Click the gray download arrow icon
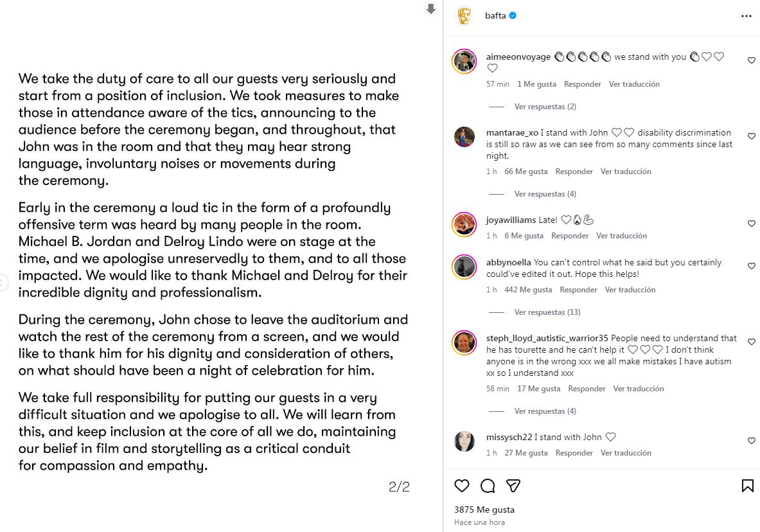 (431, 9)
